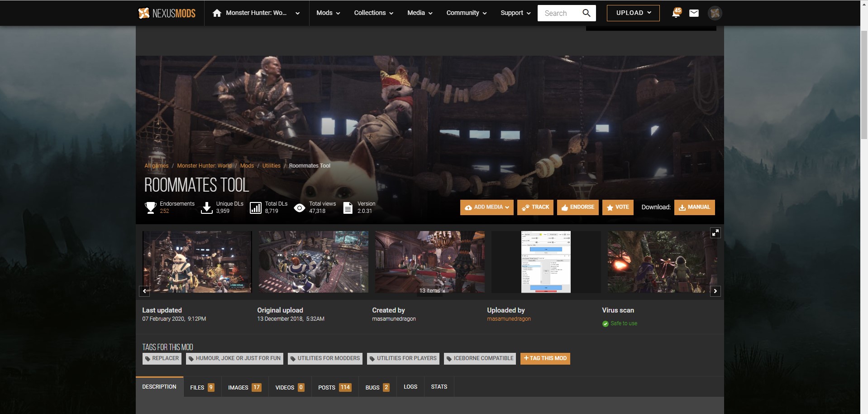Switch to the Logs tab

tap(410, 387)
